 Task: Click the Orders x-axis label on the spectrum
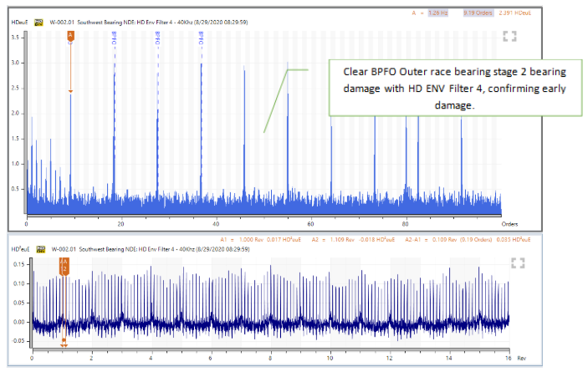coord(509,224)
